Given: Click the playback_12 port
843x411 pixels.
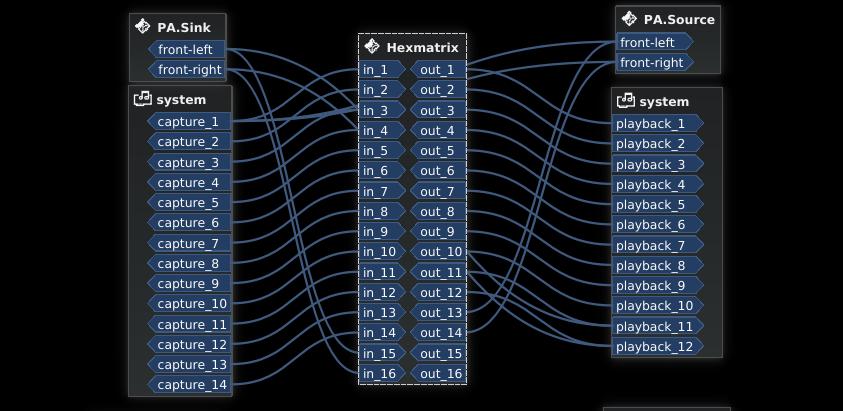Looking at the screenshot, I should [655, 347].
